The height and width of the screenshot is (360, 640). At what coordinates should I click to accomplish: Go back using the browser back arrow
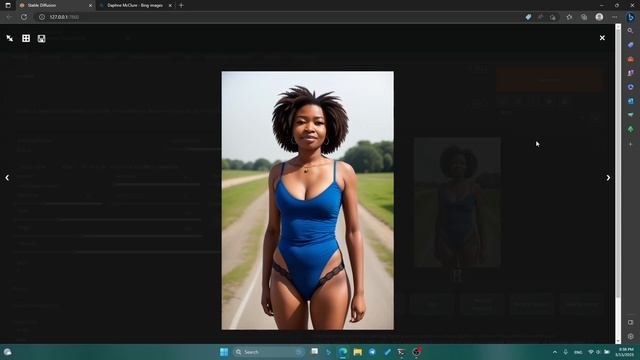coord(9,17)
